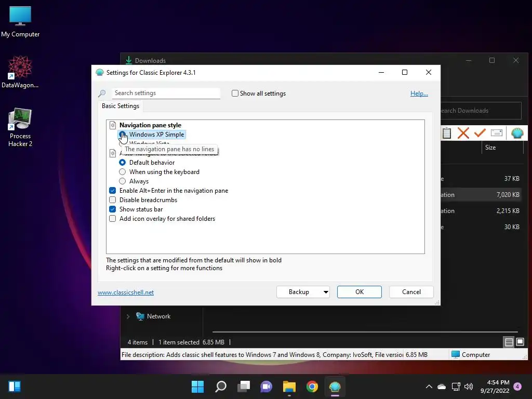Click the Computer icon in status bar

tap(455, 354)
